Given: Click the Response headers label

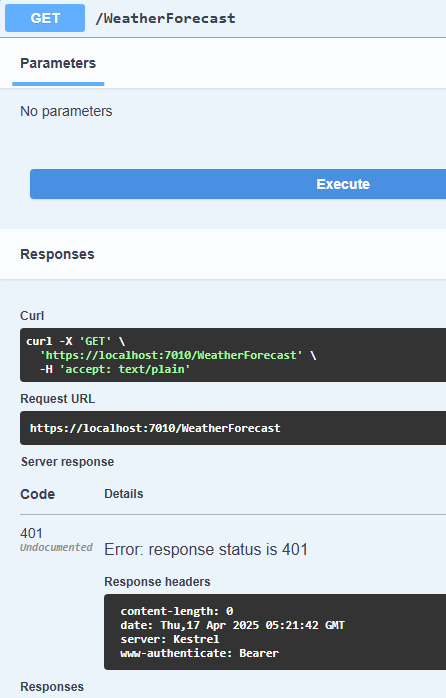Looking at the screenshot, I should 157,582.
